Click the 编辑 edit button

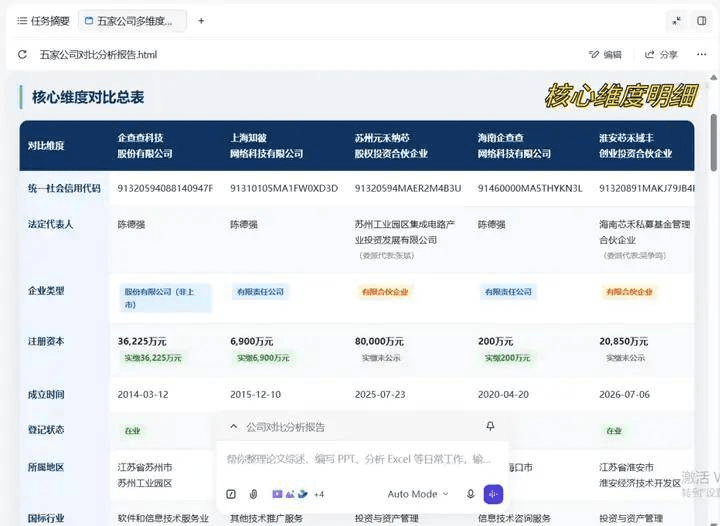pyautogui.click(x=605, y=55)
